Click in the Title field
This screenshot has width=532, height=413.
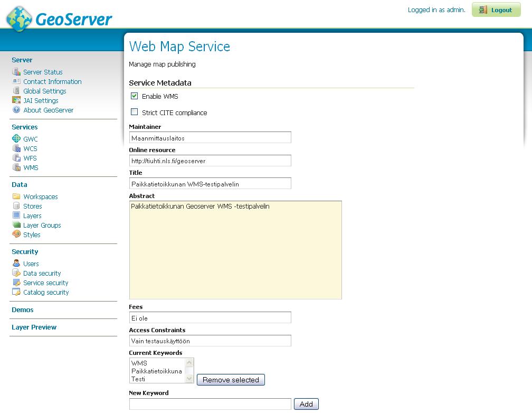click(210, 183)
